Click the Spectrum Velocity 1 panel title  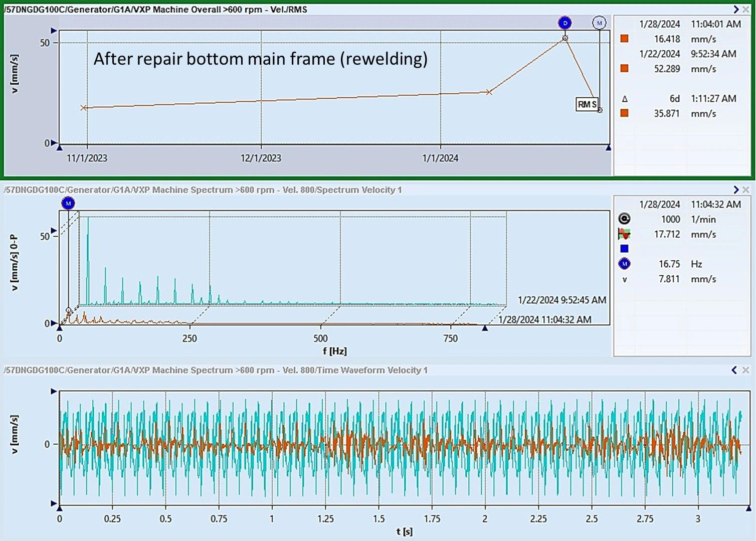(203, 190)
